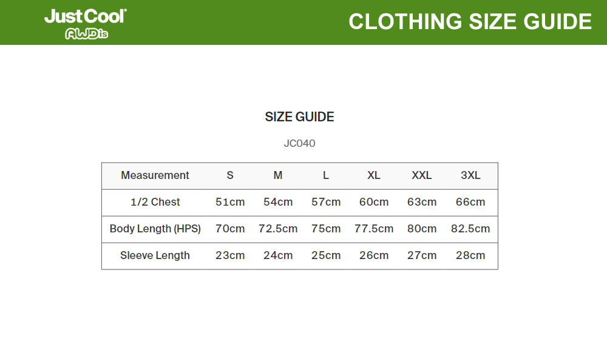Click the Body Length (HPS) row label
This screenshot has width=607, height=364.
155,229
